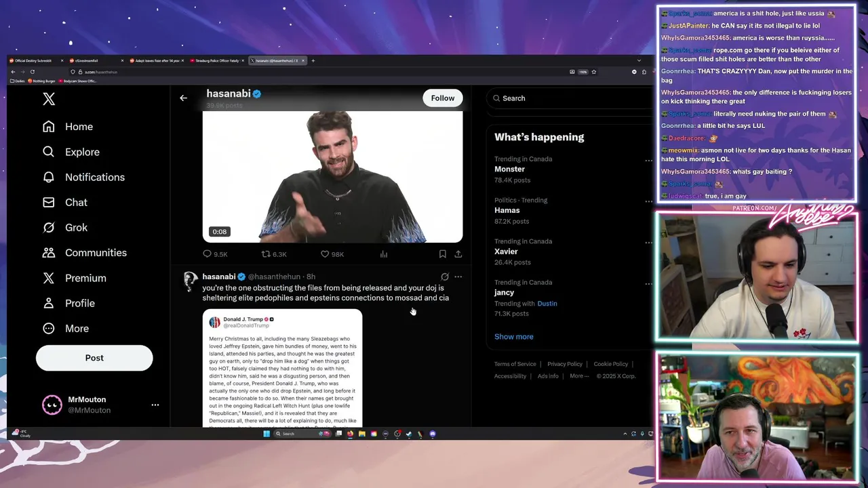
Task: Open options for the Xavier trend
Action: [x=648, y=243]
